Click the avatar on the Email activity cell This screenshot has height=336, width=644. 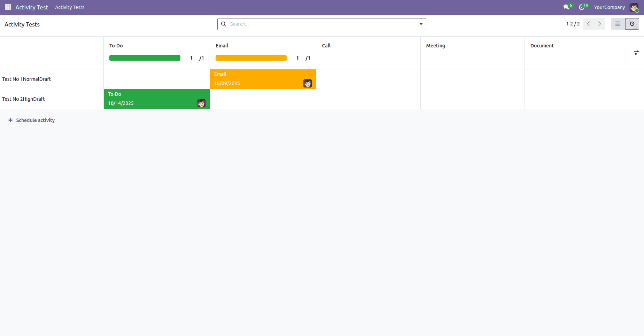point(307,83)
